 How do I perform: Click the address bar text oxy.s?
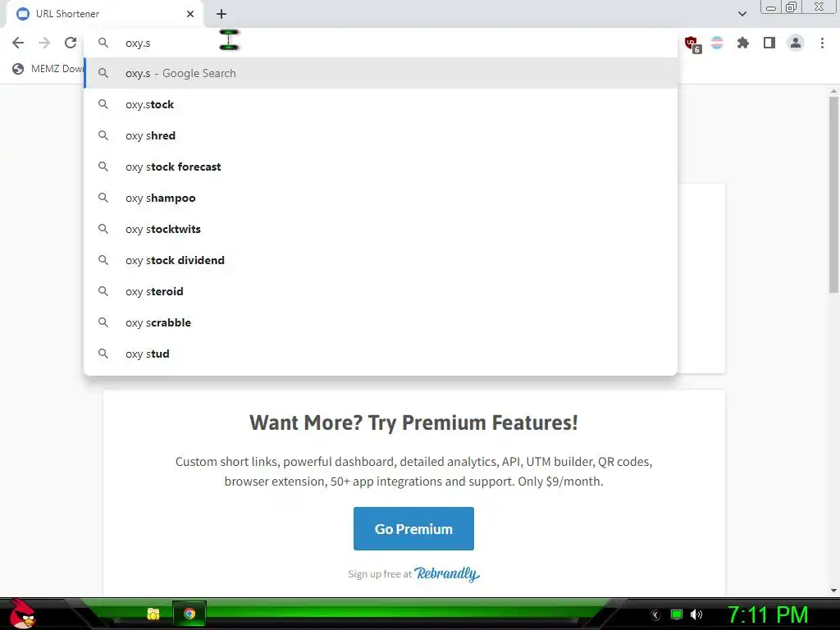138,43
